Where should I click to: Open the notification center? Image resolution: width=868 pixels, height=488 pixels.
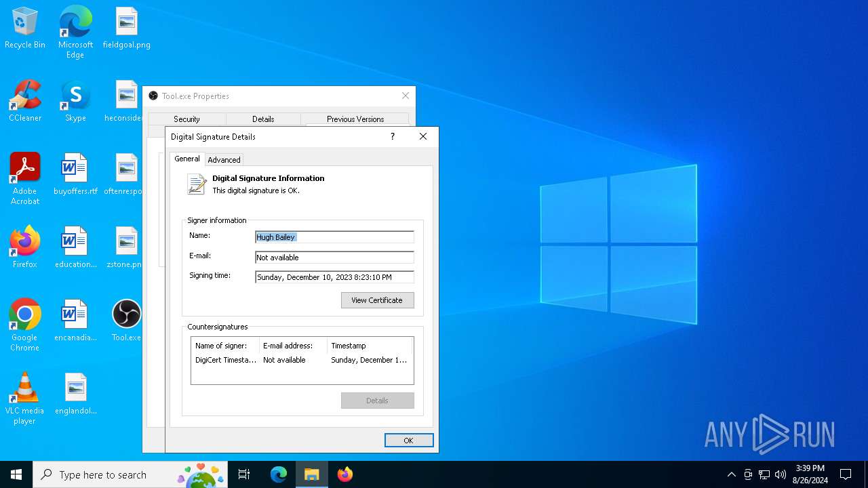[x=846, y=474]
